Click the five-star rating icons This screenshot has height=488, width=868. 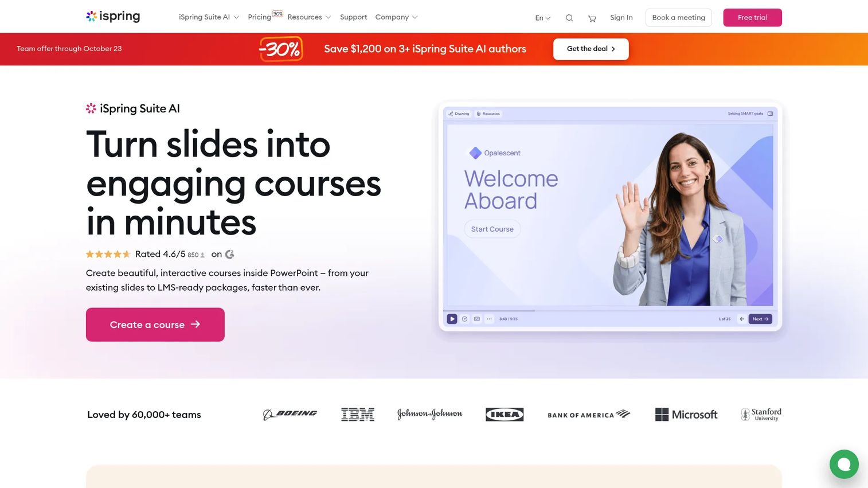108,254
